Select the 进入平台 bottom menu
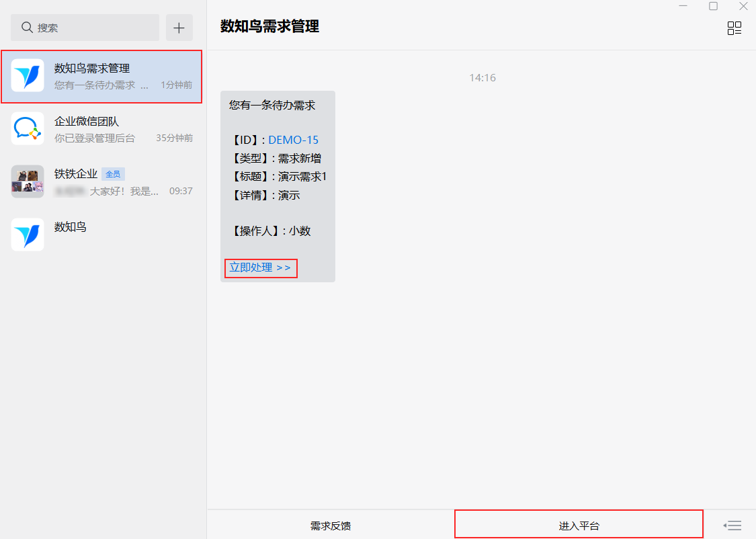 579,524
